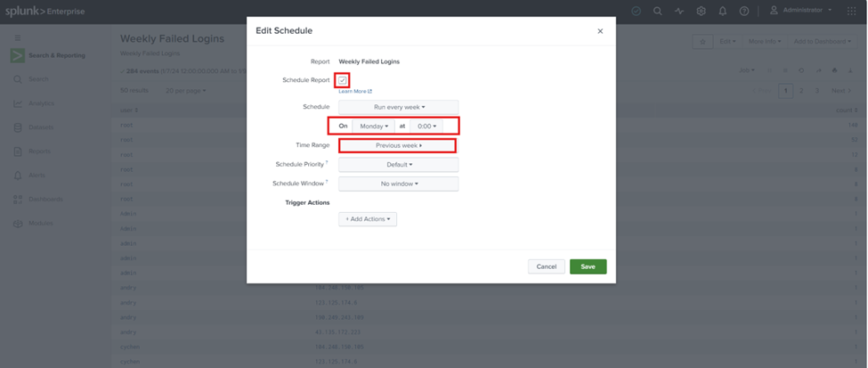This screenshot has height=368, width=868.
Task: Click the green Save button
Action: click(x=588, y=266)
